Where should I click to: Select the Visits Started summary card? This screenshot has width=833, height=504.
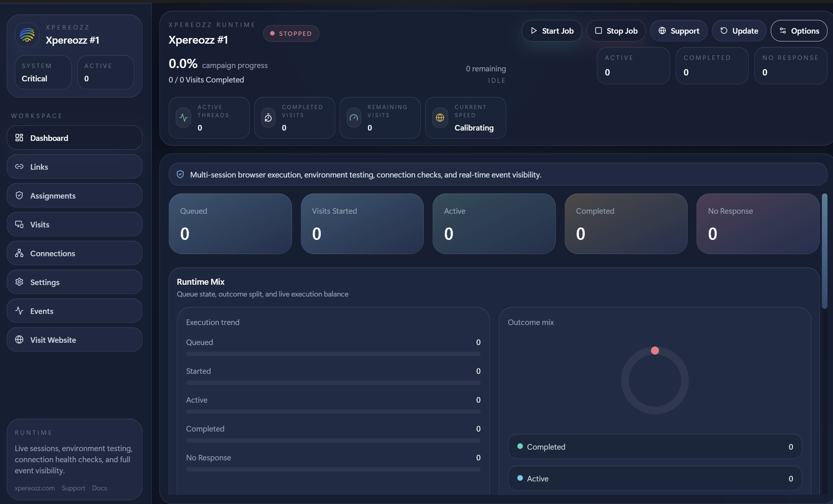point(362,224)
